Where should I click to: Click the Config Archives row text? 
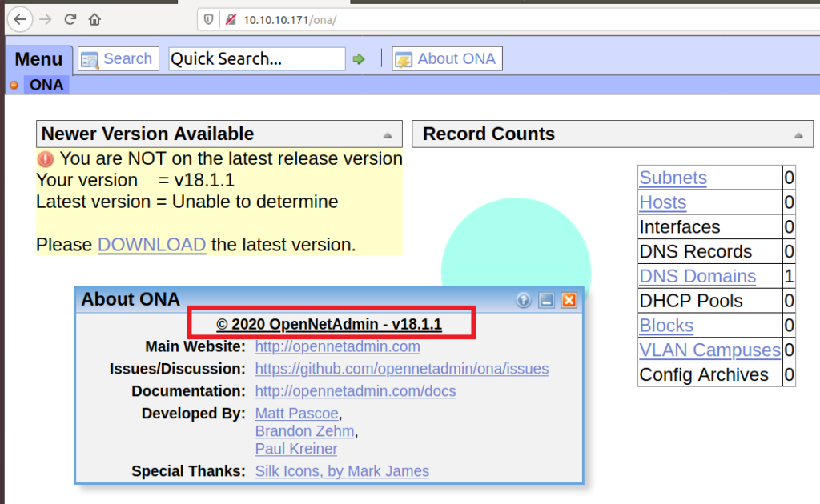click(704, 374)
